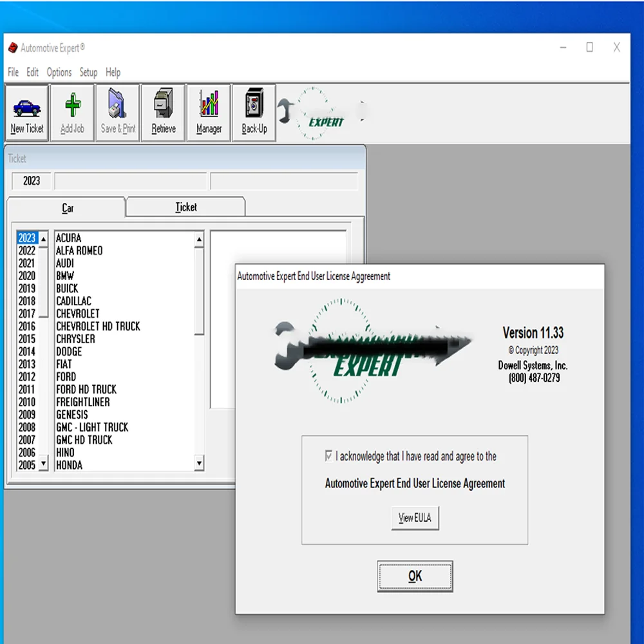Select year 2005 in the list

[x=27, y=466]
